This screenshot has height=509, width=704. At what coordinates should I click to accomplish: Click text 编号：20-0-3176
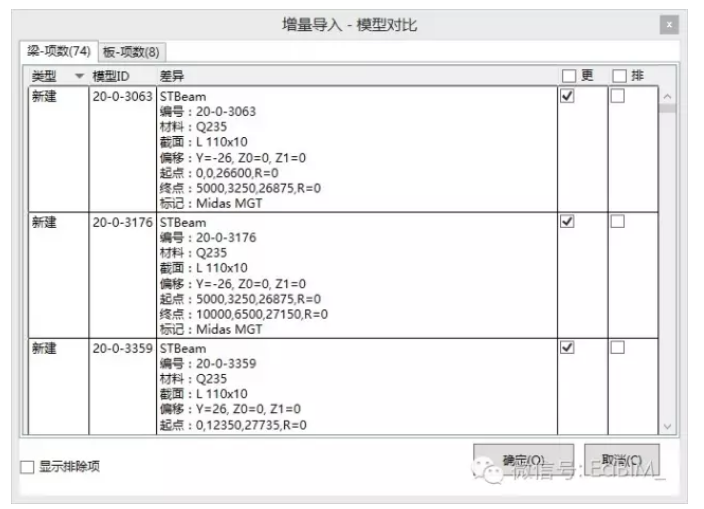pyautogui.click(x=208, y=237)
